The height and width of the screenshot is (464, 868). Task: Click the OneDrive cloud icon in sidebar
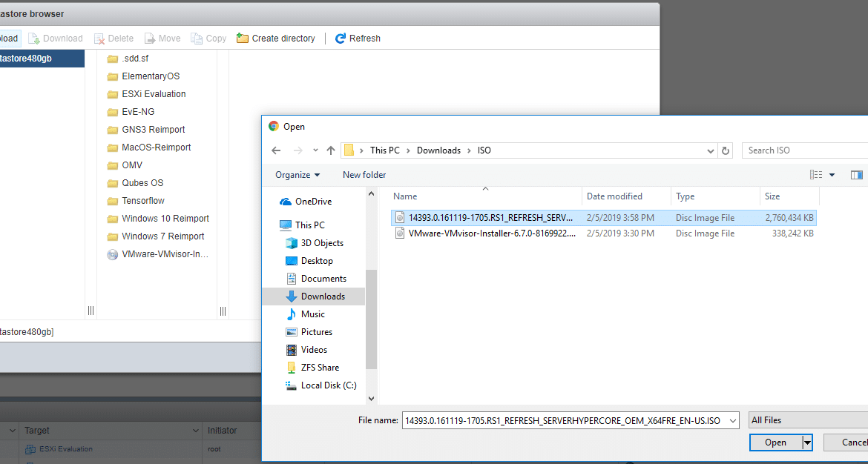tap(286, 202)
